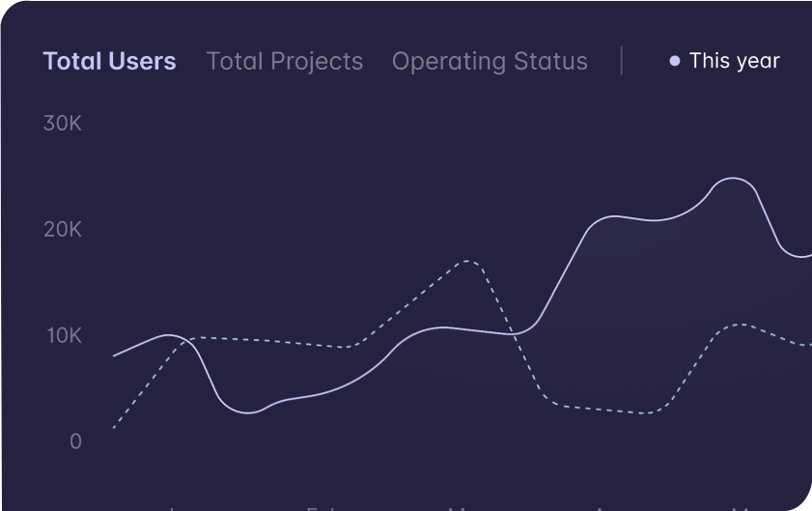
Task: Select the Operating Status tab
Action: coord(490,61)
